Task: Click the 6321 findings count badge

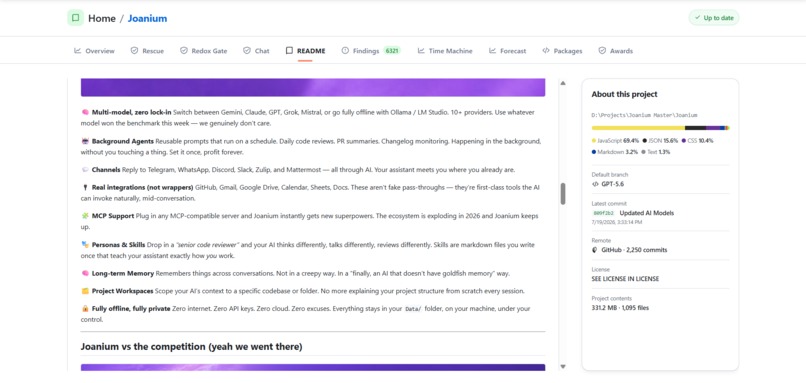Action: (x=392, y=51)
